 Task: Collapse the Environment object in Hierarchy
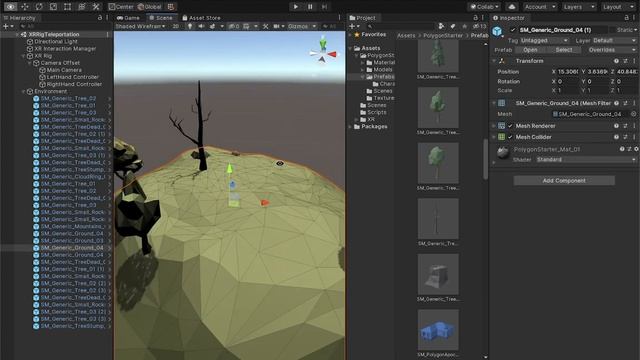coord(23,91)
